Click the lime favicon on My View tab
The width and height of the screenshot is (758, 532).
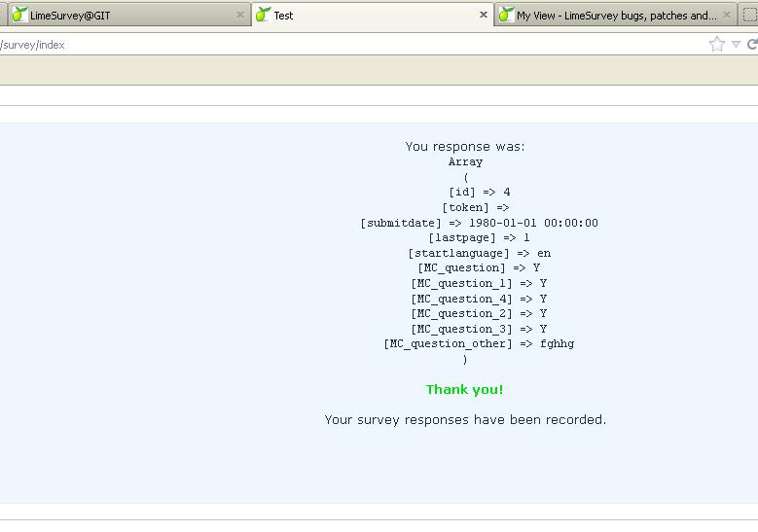506,15
